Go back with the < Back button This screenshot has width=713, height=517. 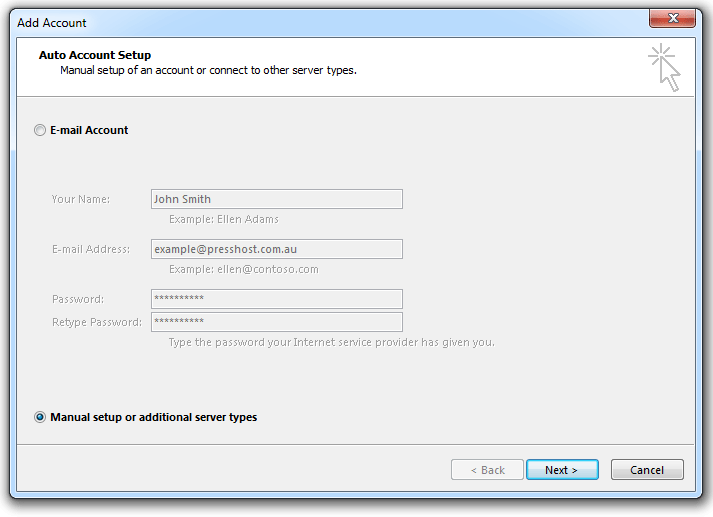[x=487, y=470]
